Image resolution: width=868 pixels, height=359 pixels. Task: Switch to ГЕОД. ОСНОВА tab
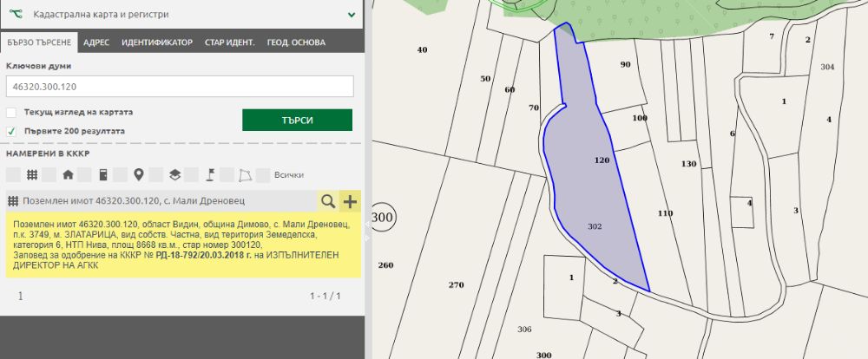[296, 42]
